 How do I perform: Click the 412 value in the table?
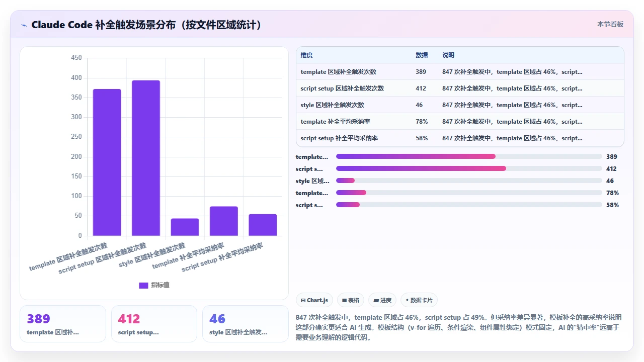click(x=421, y=88)
